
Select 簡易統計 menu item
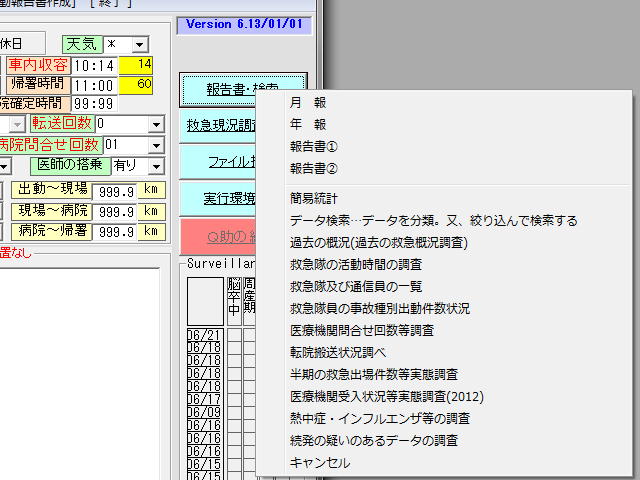[315, 199]
